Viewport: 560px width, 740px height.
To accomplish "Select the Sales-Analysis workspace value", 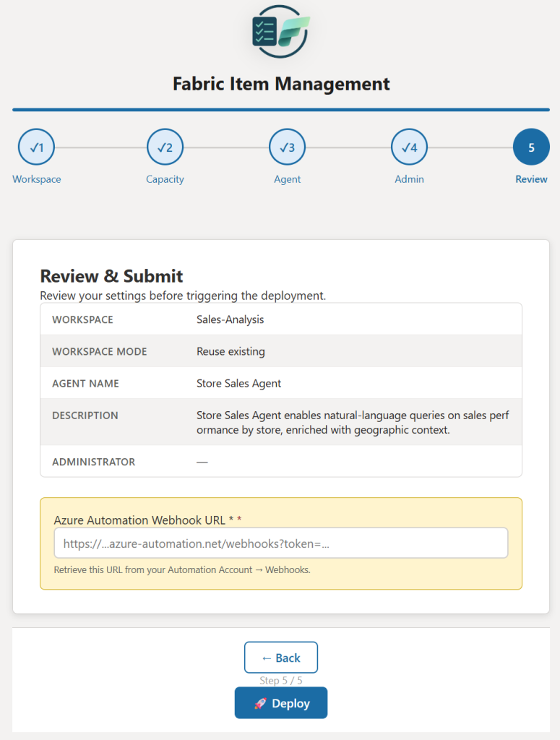I will (x=229, y=319).
